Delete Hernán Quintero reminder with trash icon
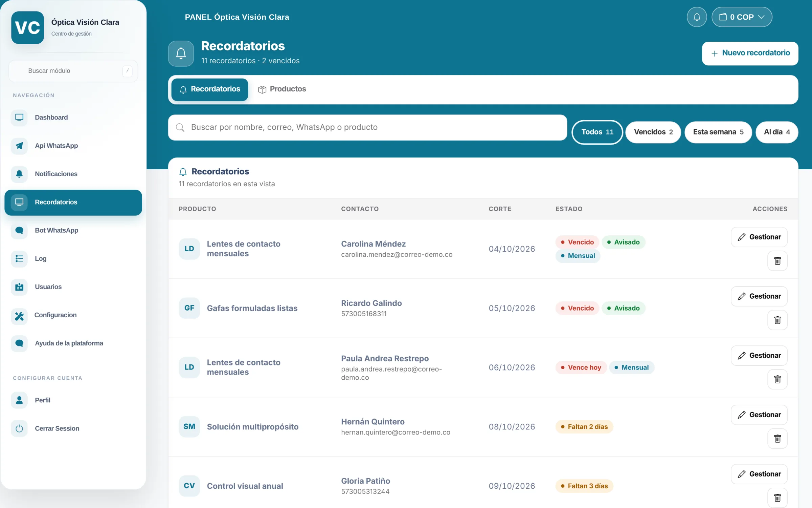The height and width of the screenshot is (508, 812). tap(777, 439)
